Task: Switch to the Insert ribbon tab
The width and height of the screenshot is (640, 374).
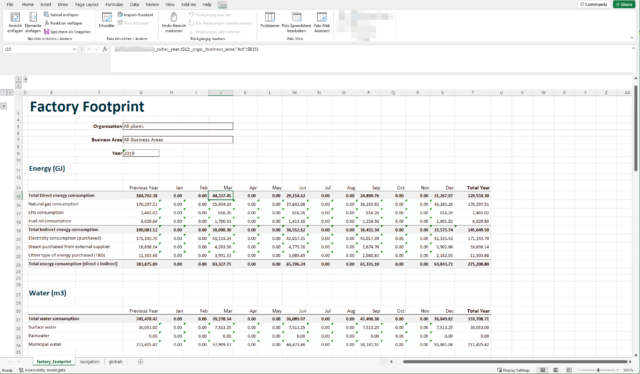Action: coord(46,4)
